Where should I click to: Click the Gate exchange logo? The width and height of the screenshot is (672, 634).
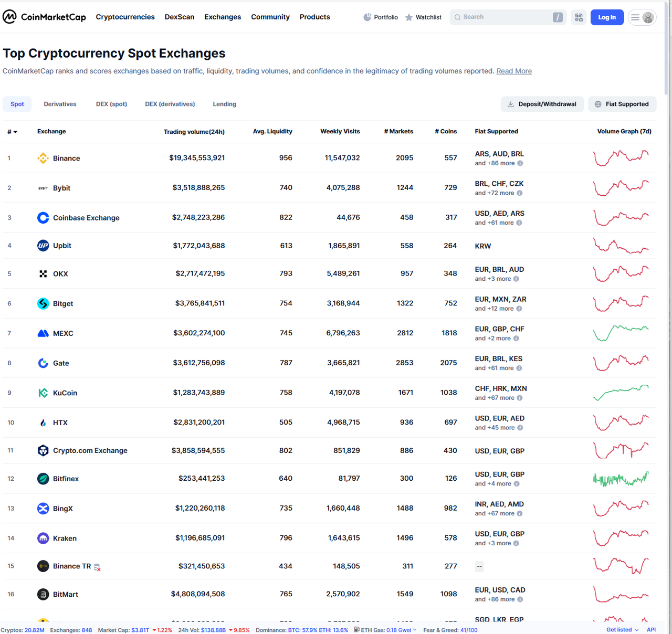pos(43,363)
